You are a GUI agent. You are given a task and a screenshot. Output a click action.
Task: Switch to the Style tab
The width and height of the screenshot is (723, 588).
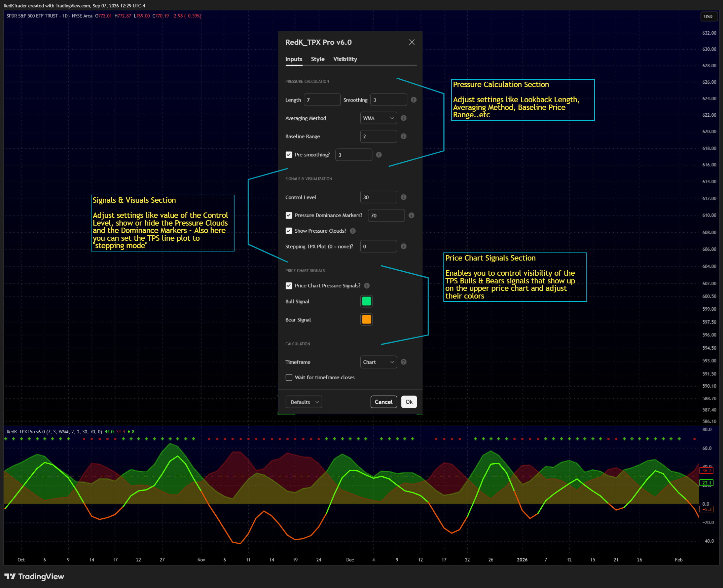318,59
